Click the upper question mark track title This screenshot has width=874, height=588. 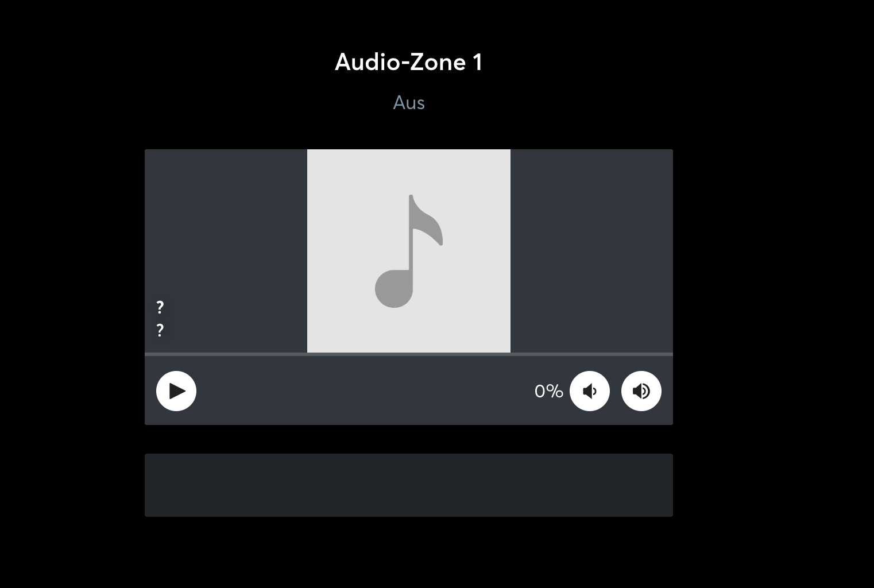(x=160, y=307)
